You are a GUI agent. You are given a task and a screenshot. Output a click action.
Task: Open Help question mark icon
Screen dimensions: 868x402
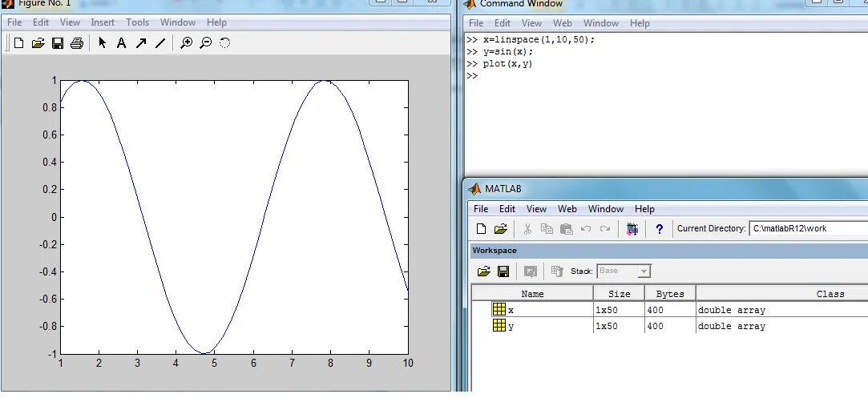pyautogui.click(x=659, y=228)
